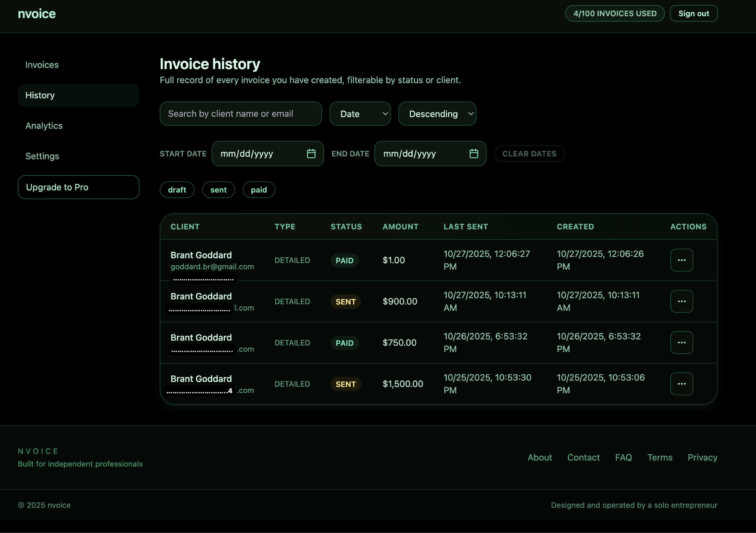Click the Sign out button
756x533 pixels.
pyautogui.click(x=693, y=14)
